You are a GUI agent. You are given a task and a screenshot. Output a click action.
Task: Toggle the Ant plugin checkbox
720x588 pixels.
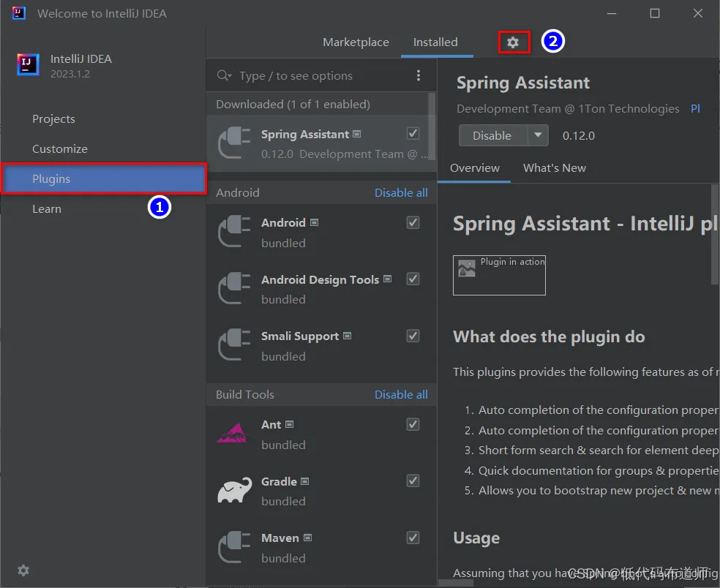(x=413, y=425)
